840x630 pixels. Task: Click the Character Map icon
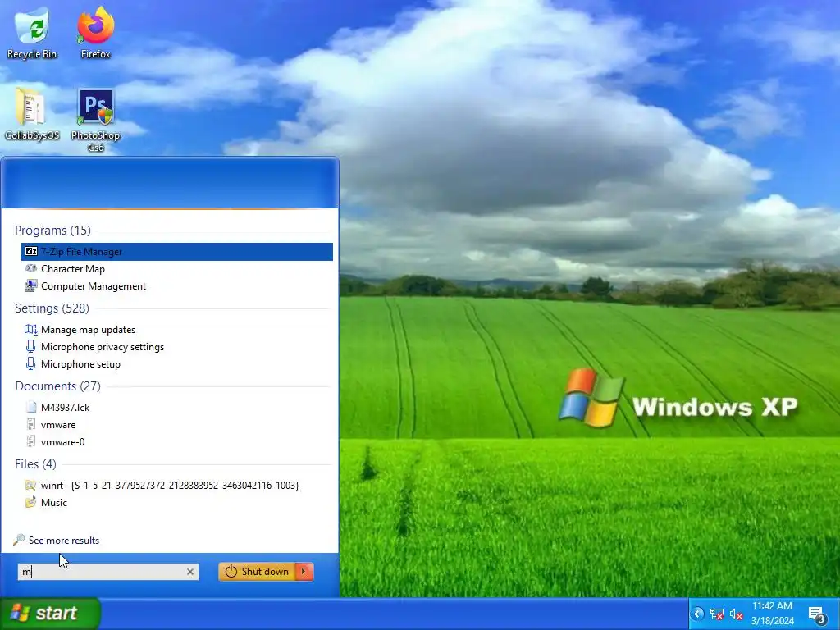click(x=31, y=268)
